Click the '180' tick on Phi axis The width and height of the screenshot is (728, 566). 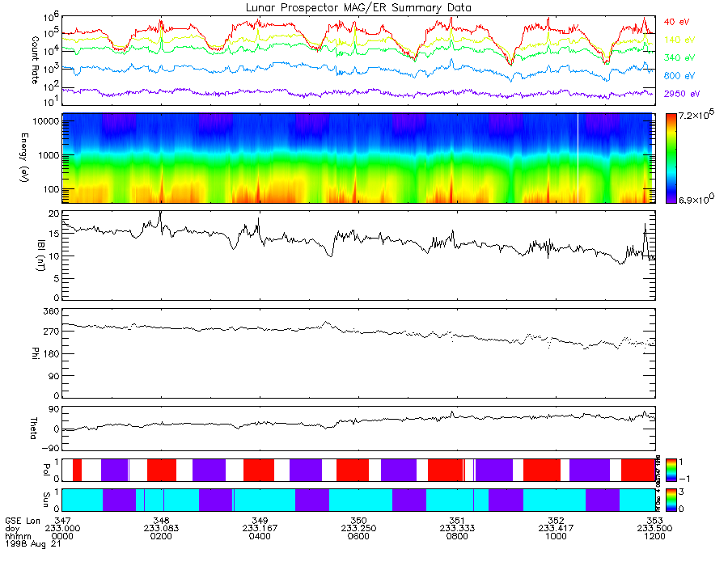click(52, 354)
